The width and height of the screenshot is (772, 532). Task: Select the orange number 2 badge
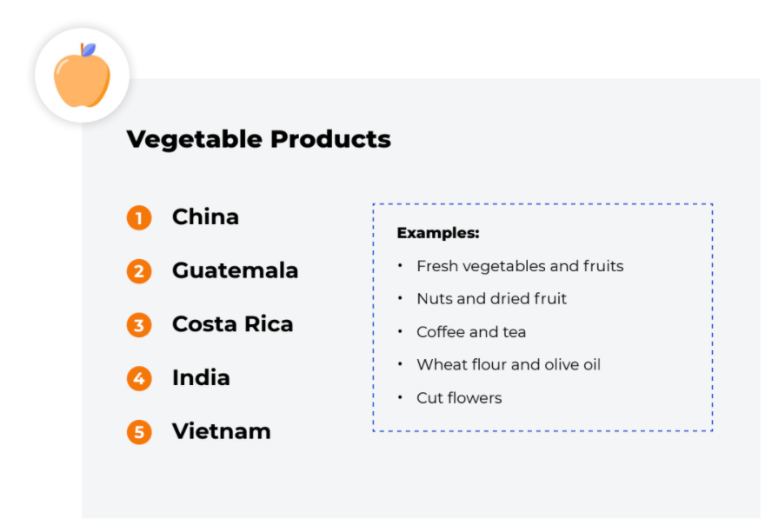[x=139, y=271]
